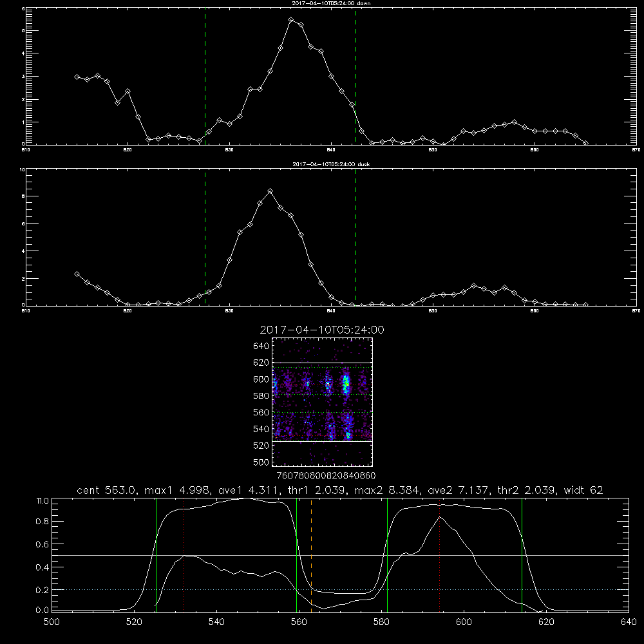
Task: Select red dotted peak marker near 594
Action: (440, 554)
